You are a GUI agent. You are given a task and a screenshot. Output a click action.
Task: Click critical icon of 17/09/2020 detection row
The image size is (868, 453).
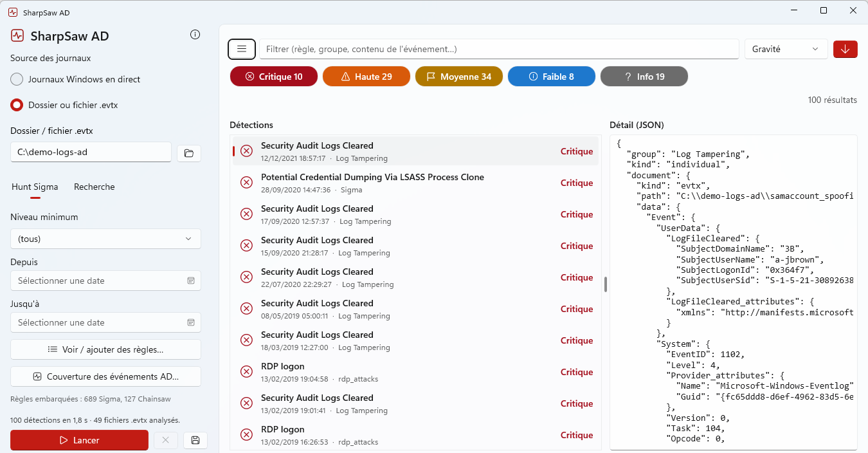pos(246,214)
